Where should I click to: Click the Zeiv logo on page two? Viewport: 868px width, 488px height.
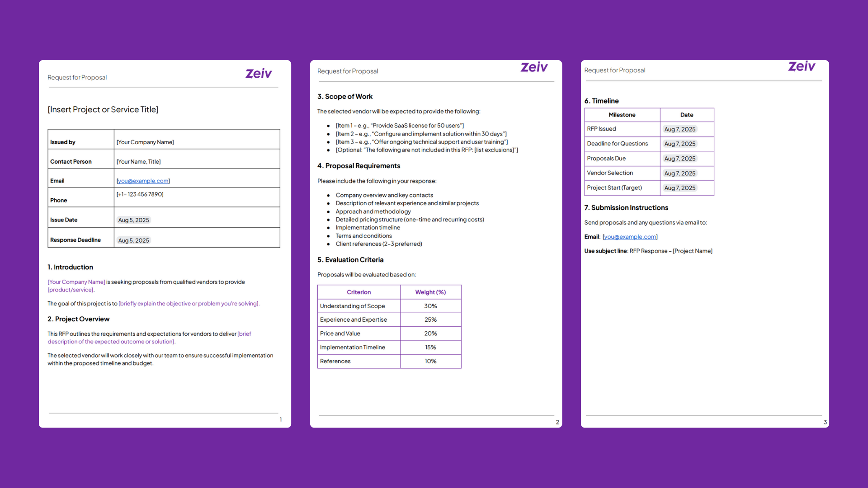[534, 67]
